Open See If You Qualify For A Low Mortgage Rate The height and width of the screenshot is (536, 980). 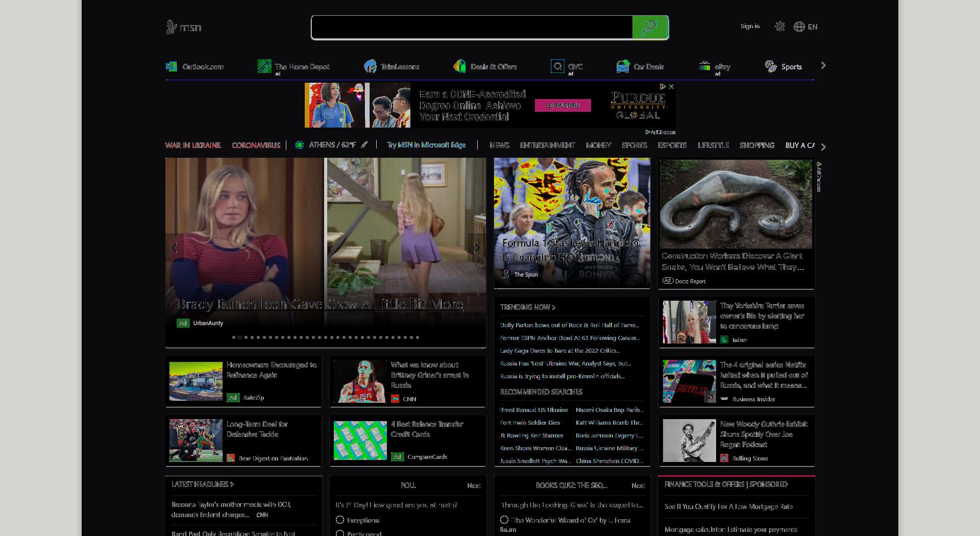click(x=728, y=507)
